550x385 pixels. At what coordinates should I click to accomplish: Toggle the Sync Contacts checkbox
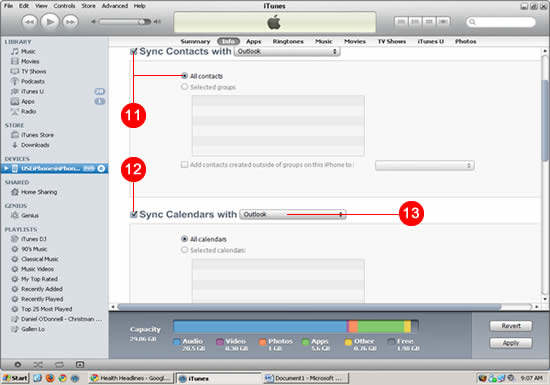tap(133, 52)
